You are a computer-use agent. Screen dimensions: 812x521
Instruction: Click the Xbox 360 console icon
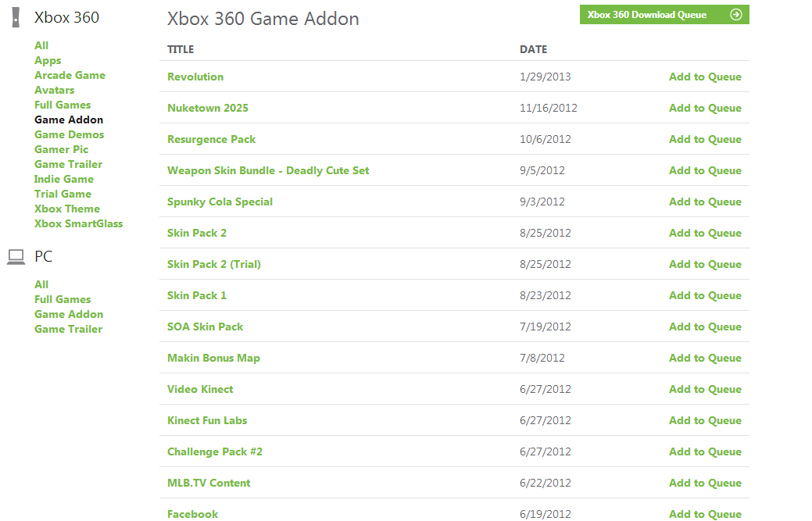coord(16,17)
